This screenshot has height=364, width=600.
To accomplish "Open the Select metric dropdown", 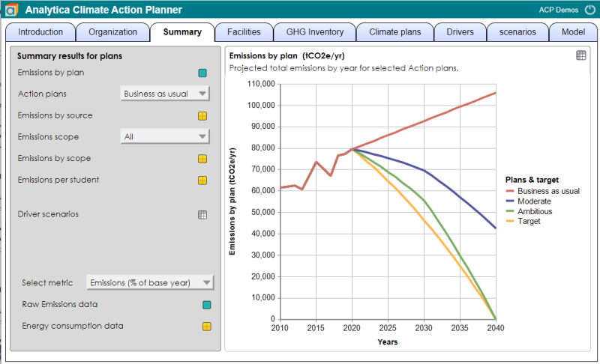I will [x=150, y=282].
